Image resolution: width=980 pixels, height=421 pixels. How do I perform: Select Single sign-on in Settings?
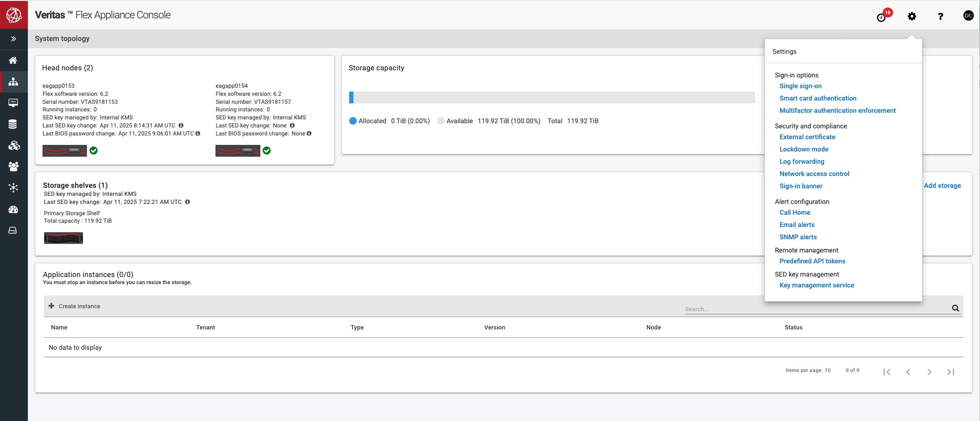pos(800,86)
